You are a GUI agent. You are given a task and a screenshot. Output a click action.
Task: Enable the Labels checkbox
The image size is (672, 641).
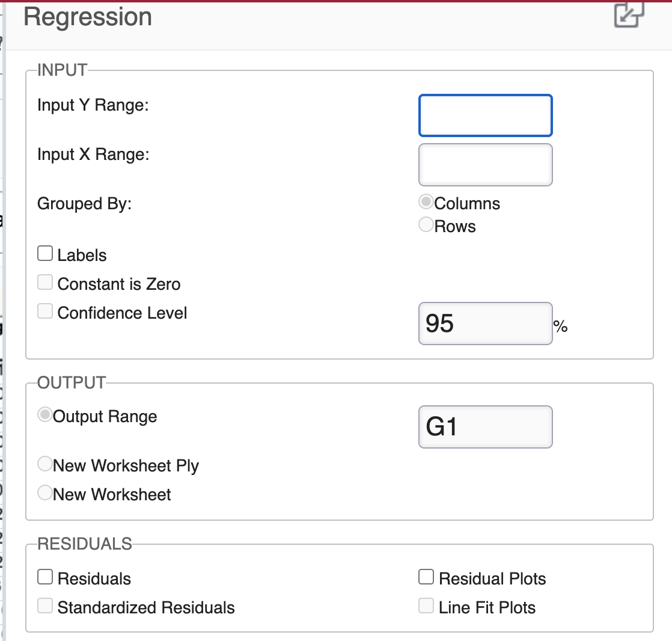(x=45, y=253)
